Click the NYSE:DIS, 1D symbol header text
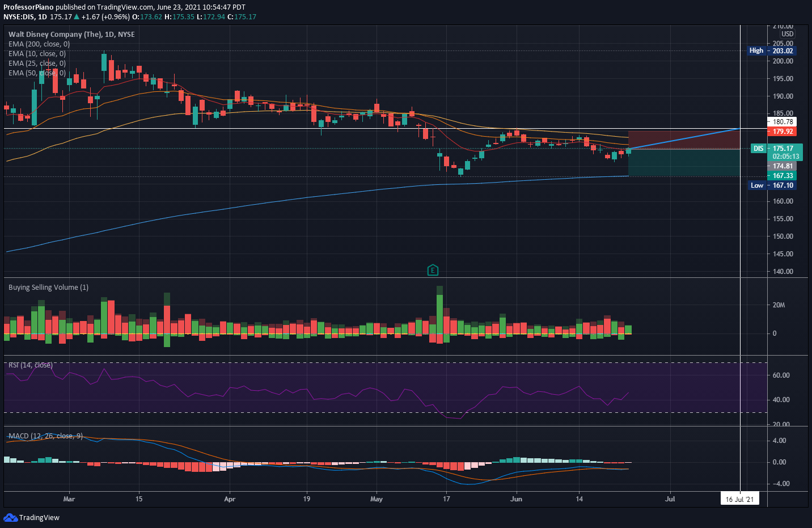The image size is (812, 528). tap(25, 17)
